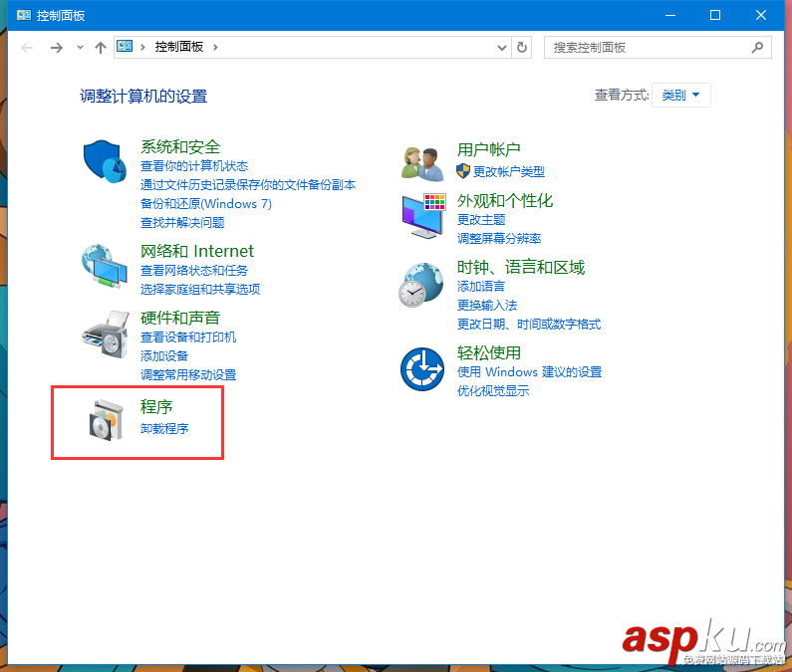Image resolution: width=792 pixels, height=672 pixels.
Task: Click the search magnifier icon
Action: [x=757, y=48]
